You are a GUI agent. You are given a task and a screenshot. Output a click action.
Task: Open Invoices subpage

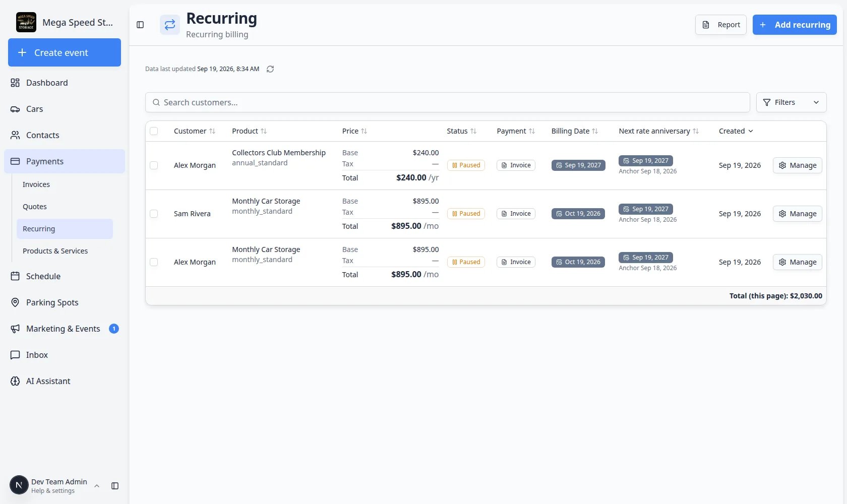pos(65,184)
